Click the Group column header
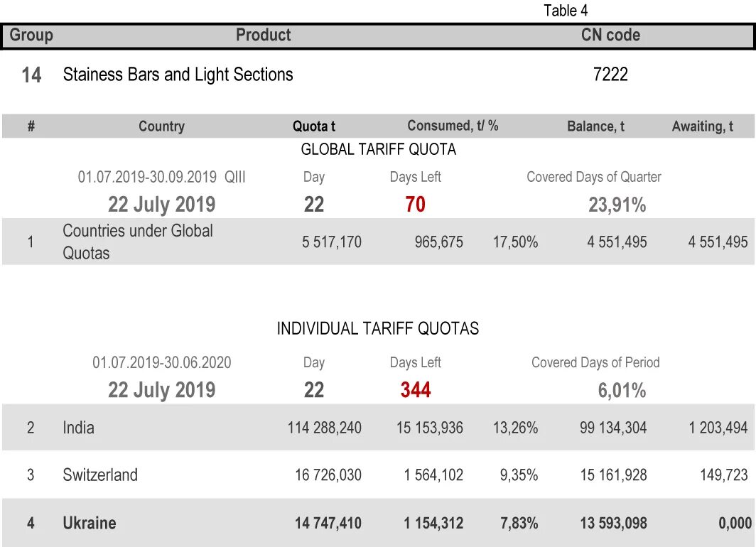The width and height of the screenshot is (756, 547). coord(31,36)
